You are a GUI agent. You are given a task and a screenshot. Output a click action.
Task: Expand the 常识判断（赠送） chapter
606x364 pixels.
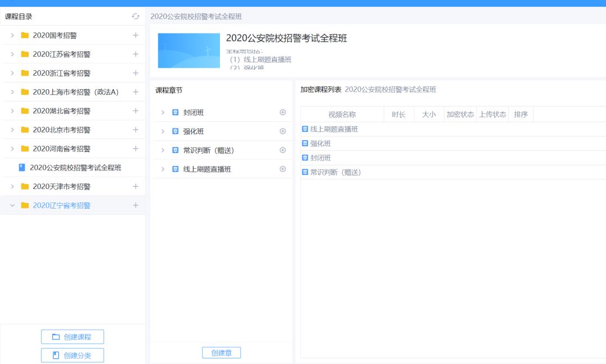[x=163, y=150]
